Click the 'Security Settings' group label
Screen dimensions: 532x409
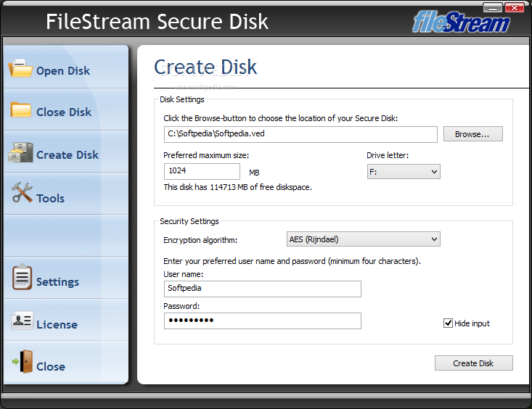pyautogui.click(x=189, y=221)
